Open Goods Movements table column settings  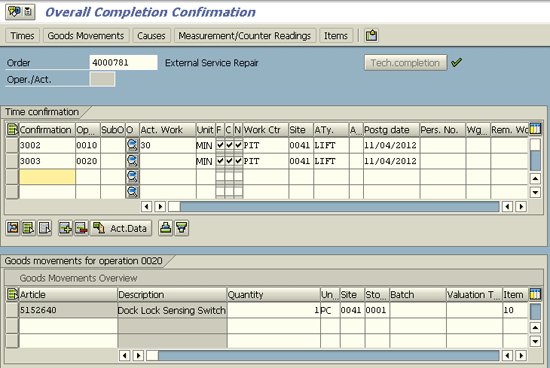(535, 294)
